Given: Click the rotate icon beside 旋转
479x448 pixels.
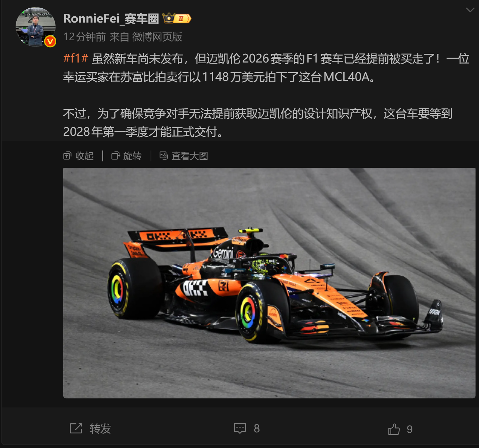Looking at the screenshot, I should tap(115, 156).
